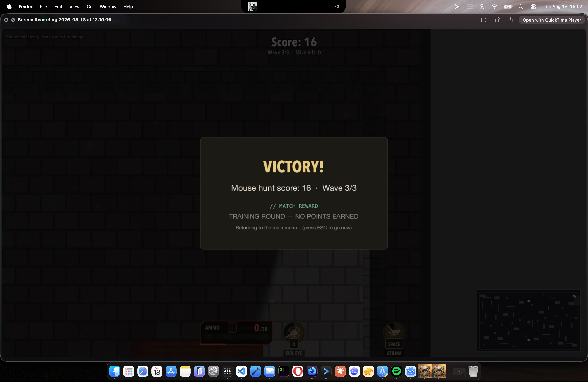Click the "Score: 16" HUD text
Viewport: 588px width, 382px height.
click(x=294, y=42)
